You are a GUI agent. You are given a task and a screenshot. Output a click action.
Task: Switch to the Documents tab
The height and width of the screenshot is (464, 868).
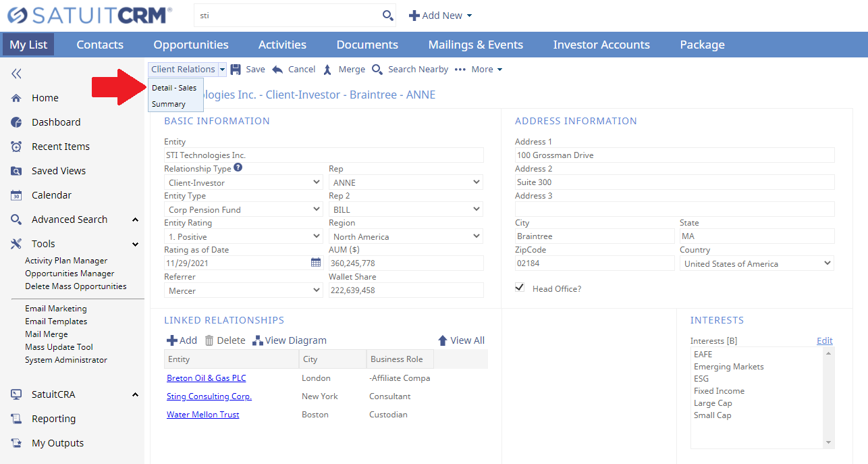367,45
